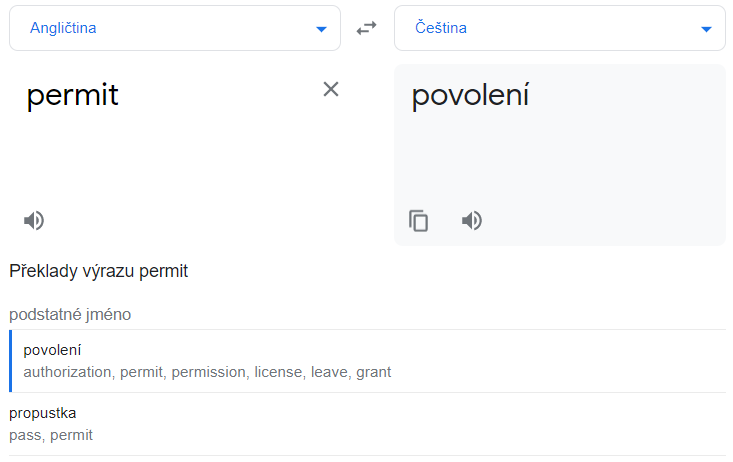Select the povolení entry under translations

click(53, 350)
